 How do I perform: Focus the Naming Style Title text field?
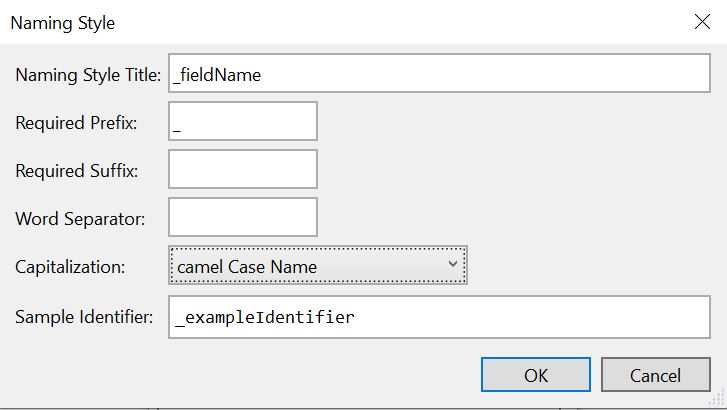[440, 73]
